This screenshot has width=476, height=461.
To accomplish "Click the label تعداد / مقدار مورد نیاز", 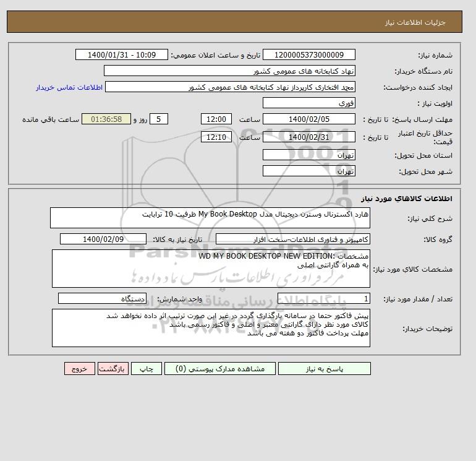I will 418,299.
